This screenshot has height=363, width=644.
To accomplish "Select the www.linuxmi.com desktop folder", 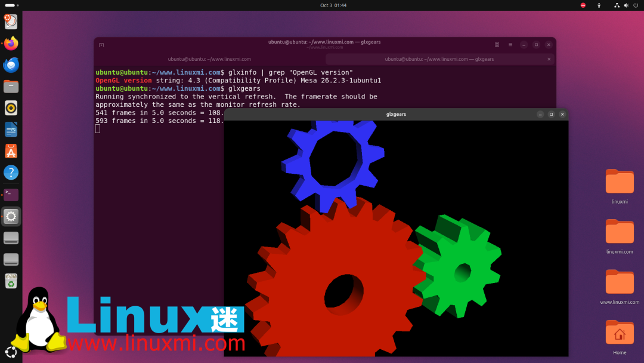I will [x=620, y=287].
